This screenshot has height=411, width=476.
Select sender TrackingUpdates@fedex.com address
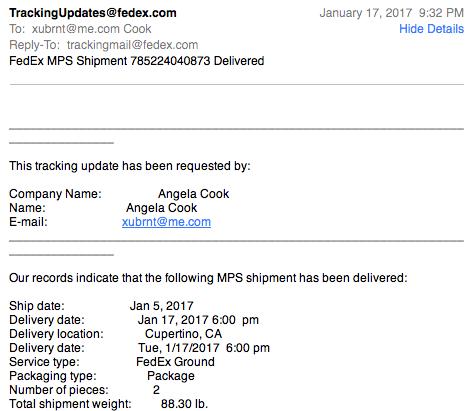pos(93,13)
